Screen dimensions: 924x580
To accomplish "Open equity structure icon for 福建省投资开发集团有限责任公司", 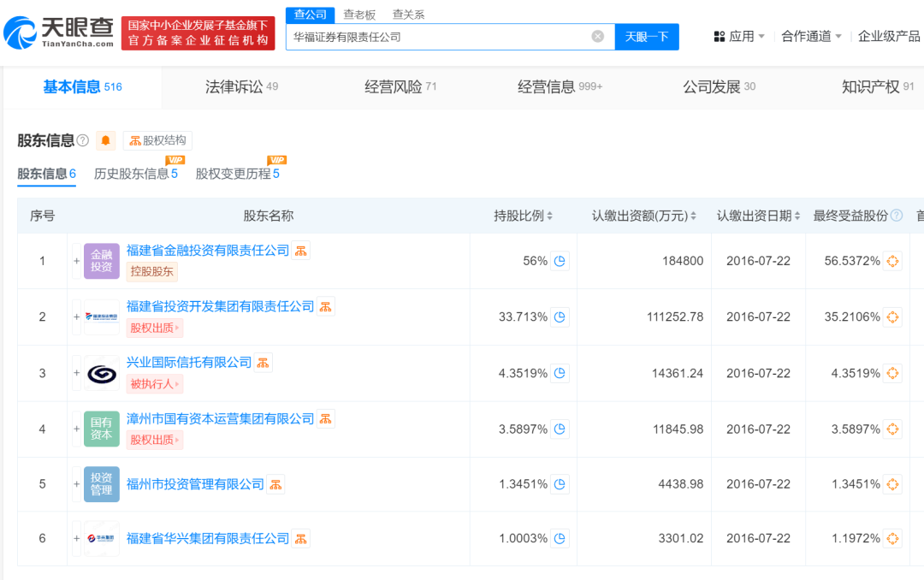I will pyautogui.click(x=326, y=306).
